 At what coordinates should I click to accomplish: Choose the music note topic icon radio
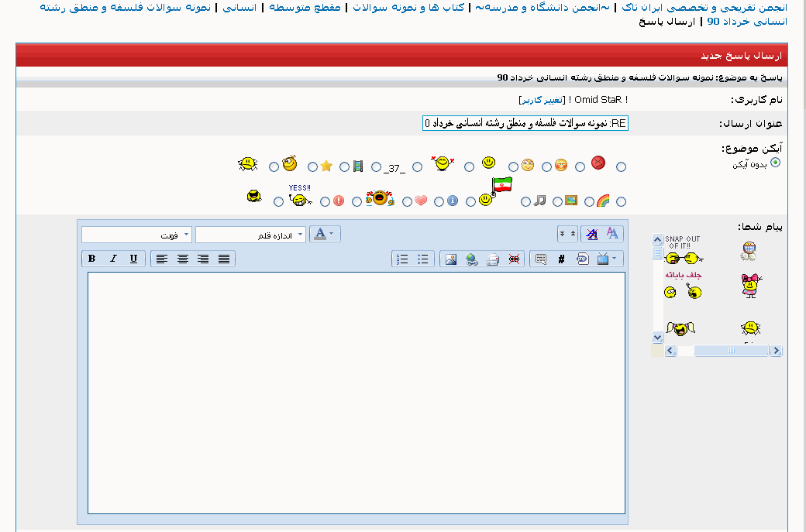558,202
